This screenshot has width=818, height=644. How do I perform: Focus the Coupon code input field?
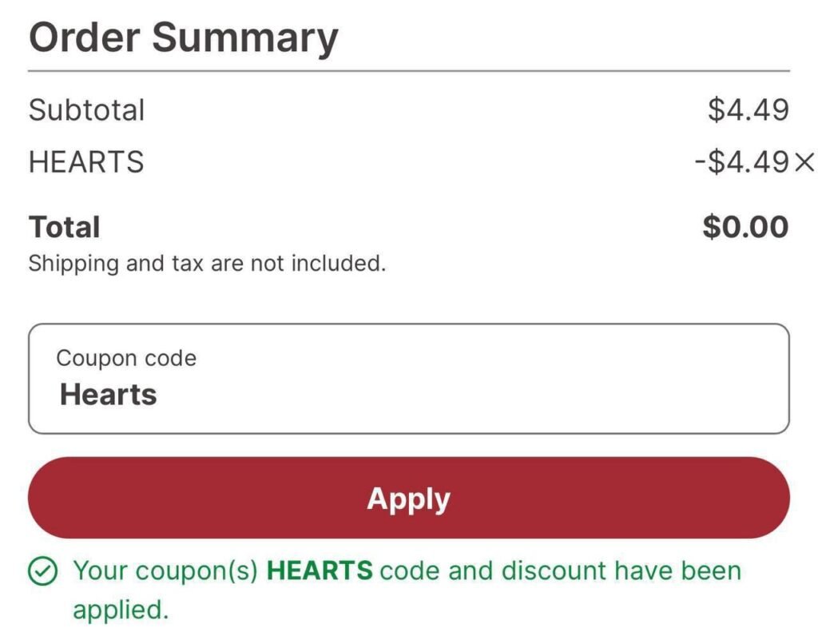pyautogui.click(x=408, y=379)
